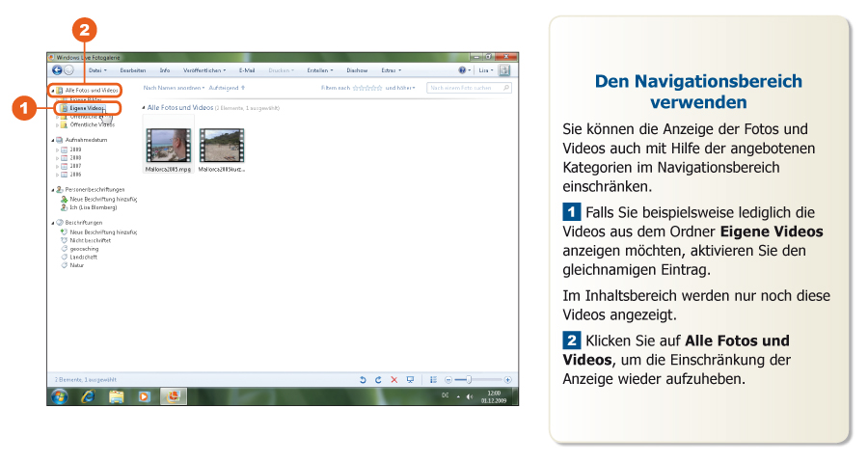
Task: Open the blue help question mark icon
Action: tap(462, 70)
